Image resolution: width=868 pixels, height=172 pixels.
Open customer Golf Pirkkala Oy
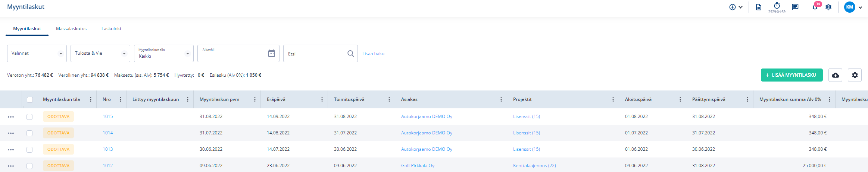(418, 166)
